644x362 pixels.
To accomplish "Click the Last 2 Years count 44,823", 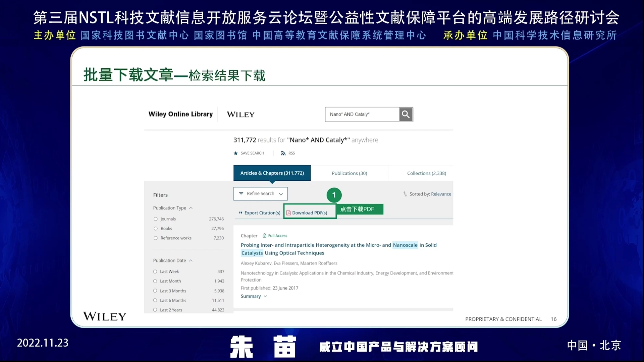I will coord(218,310).
